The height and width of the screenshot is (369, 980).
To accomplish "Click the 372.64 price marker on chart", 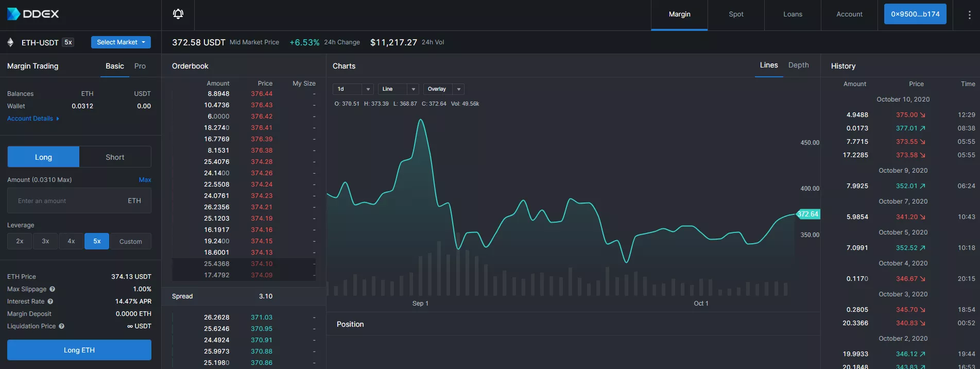I will point(807,214).
